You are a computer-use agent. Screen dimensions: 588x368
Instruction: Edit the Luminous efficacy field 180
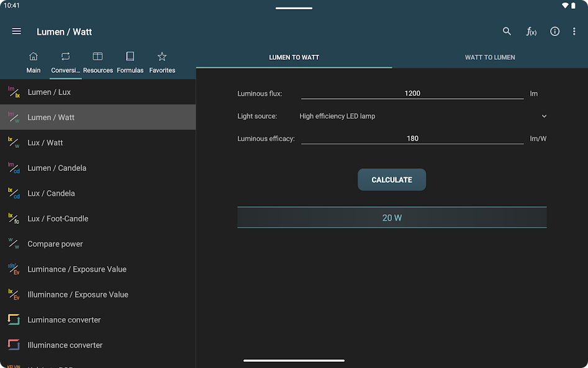click(412, 139)
